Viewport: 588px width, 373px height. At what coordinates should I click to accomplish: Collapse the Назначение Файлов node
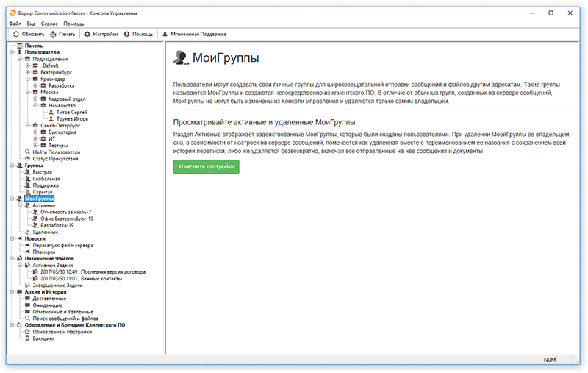point(12,258)
